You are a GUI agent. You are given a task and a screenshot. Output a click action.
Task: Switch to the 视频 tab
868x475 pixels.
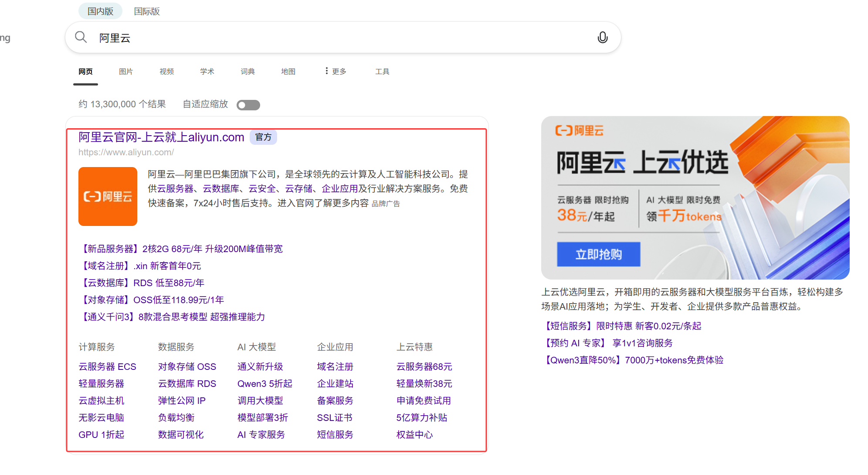tap(166, 71)
